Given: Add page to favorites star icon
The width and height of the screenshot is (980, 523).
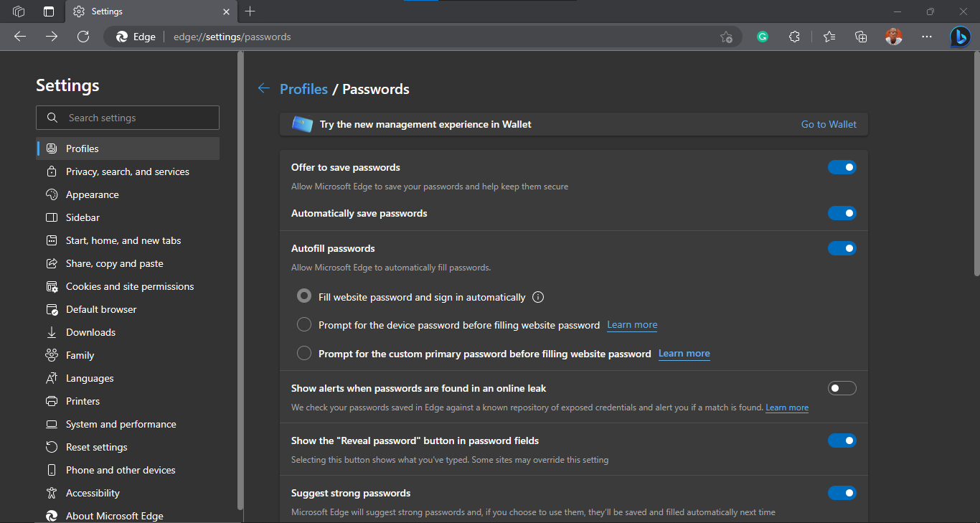Looking at the screenshot, I should tap(726, 37).
